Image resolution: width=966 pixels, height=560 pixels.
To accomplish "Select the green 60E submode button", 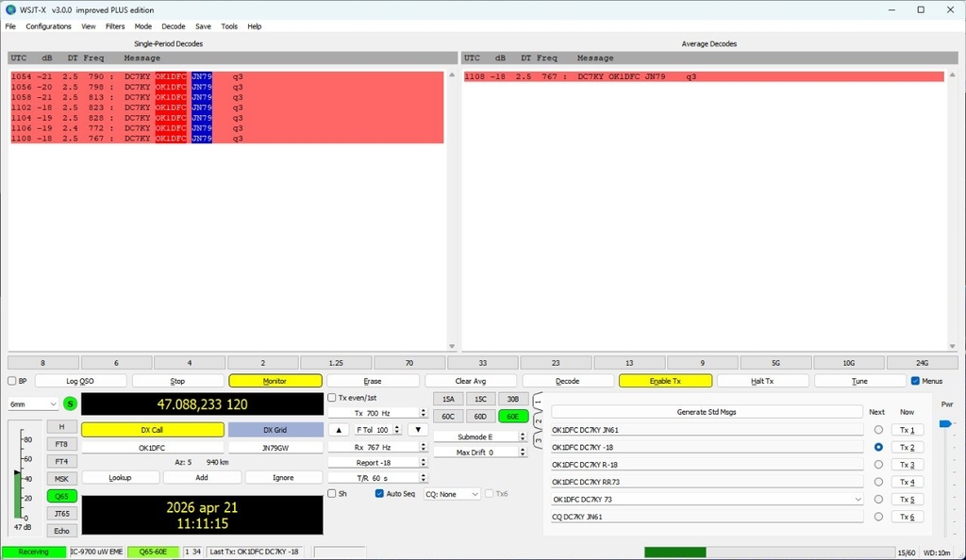I will [513, 416].
